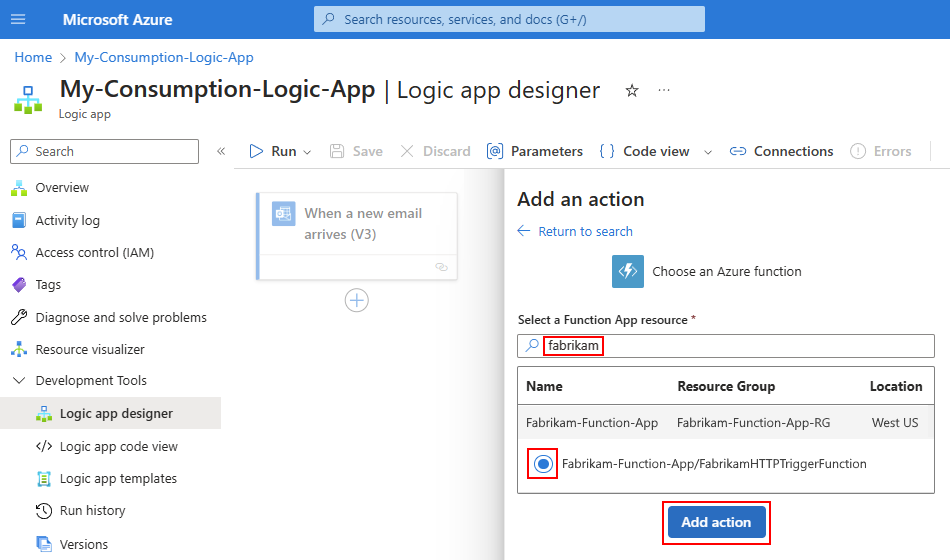Open the more options ellipsis

[664, 91]
